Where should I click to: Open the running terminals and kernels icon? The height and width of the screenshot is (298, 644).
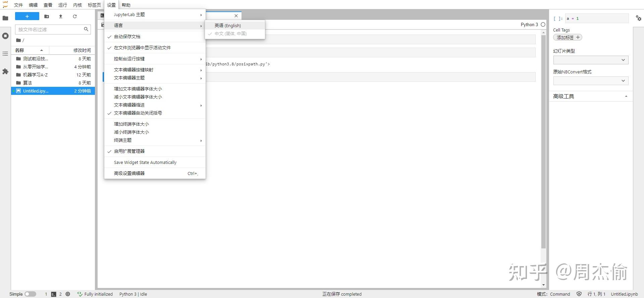(5, 36)
